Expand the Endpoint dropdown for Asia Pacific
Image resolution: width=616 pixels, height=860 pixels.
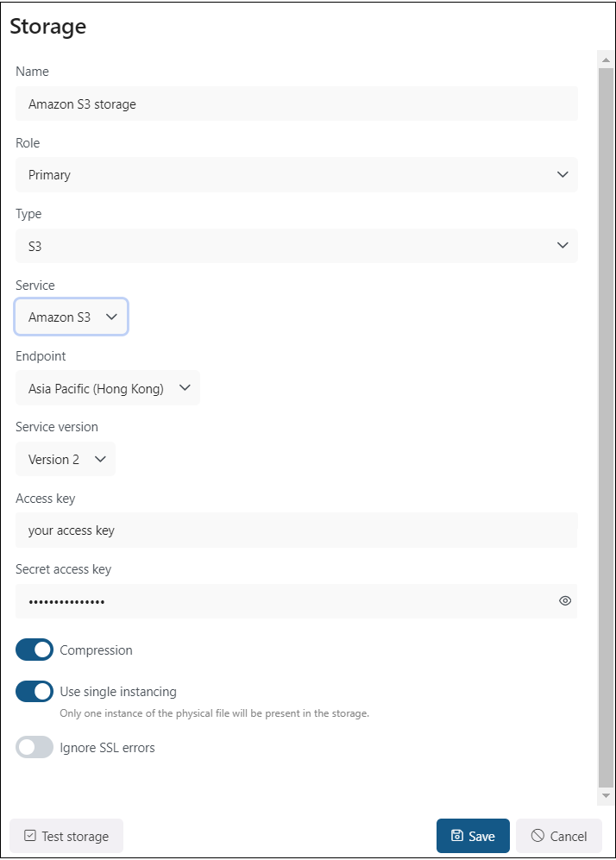pyautogui.click(x=108, y=388)
